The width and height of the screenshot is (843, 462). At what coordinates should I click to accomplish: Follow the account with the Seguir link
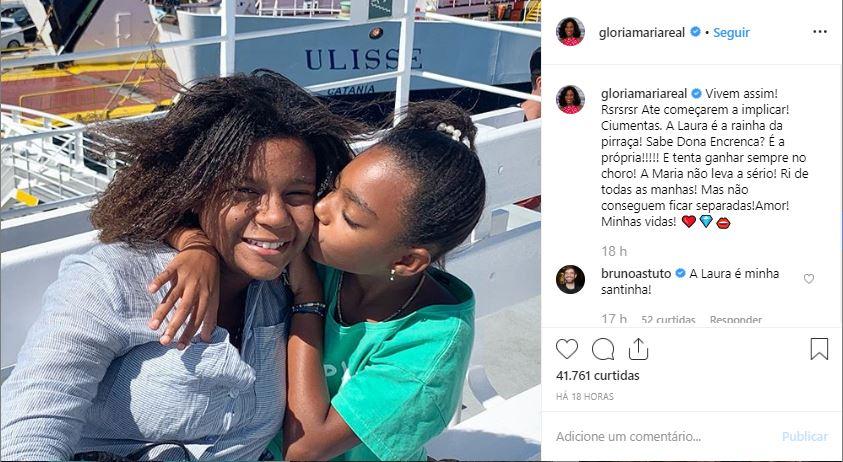coord(731,32)
